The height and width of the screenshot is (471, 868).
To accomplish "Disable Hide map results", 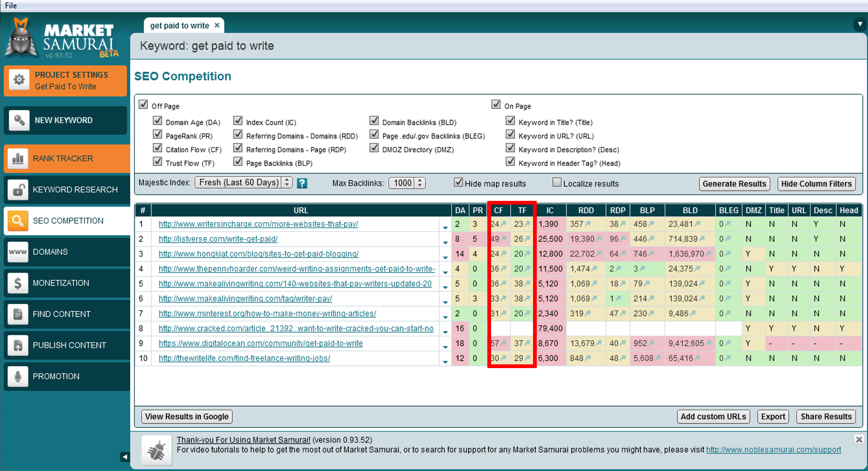I will (x=458, y=182).
